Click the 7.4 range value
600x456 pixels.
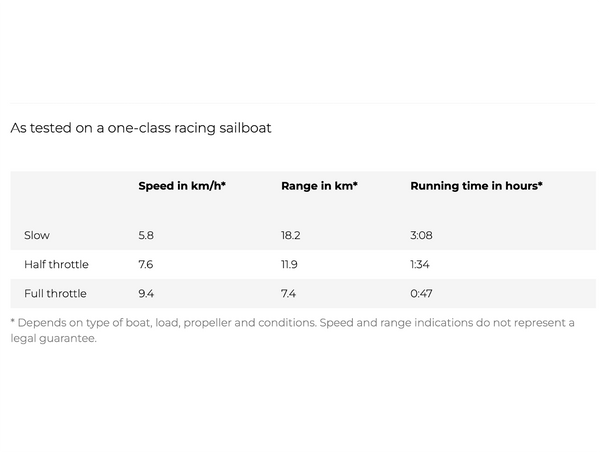click(x=288, y=293)
